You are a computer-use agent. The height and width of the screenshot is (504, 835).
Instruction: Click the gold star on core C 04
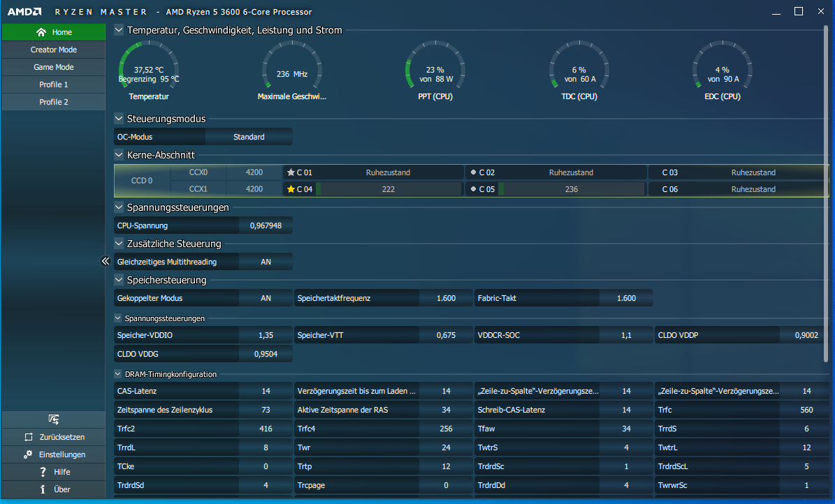(291, 189)
